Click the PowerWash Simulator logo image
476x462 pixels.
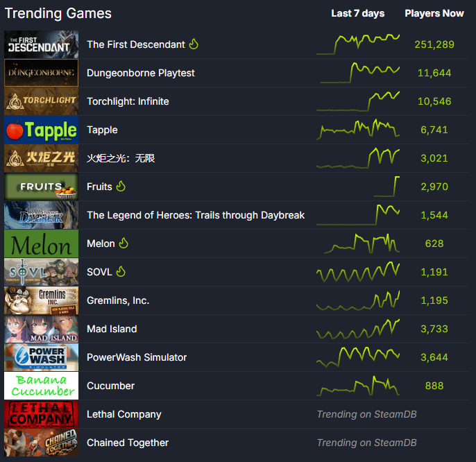[42, 357]
